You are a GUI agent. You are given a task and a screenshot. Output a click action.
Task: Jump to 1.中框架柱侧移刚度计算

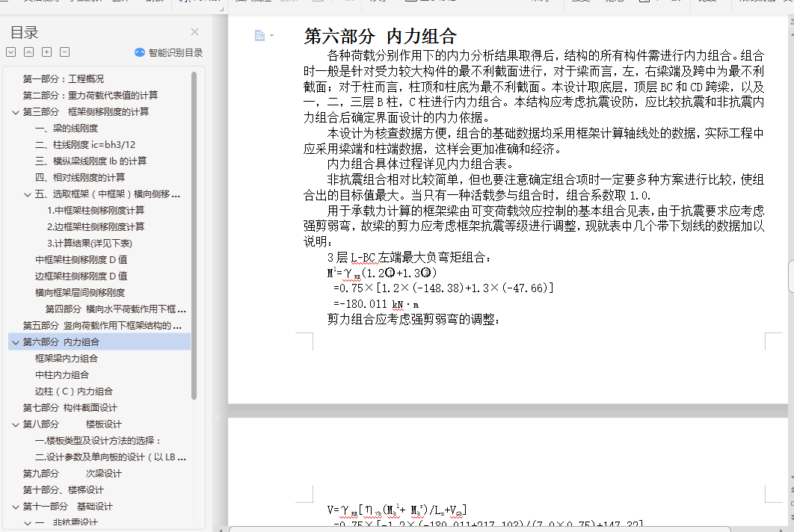tap(96, 211)
